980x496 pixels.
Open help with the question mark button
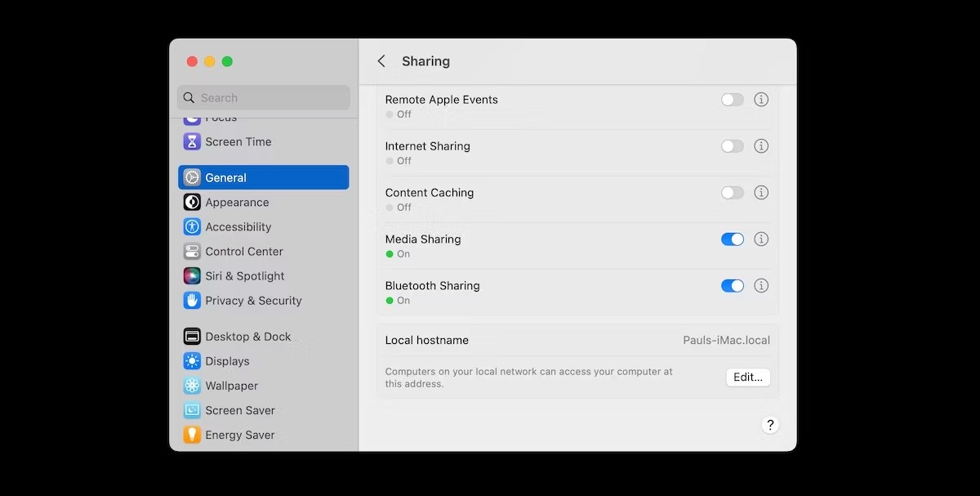770,425
